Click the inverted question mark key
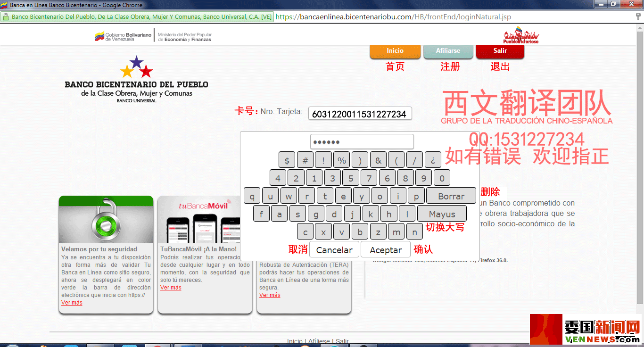Screen dimensions: 644x347 click(x=433, y=160)
